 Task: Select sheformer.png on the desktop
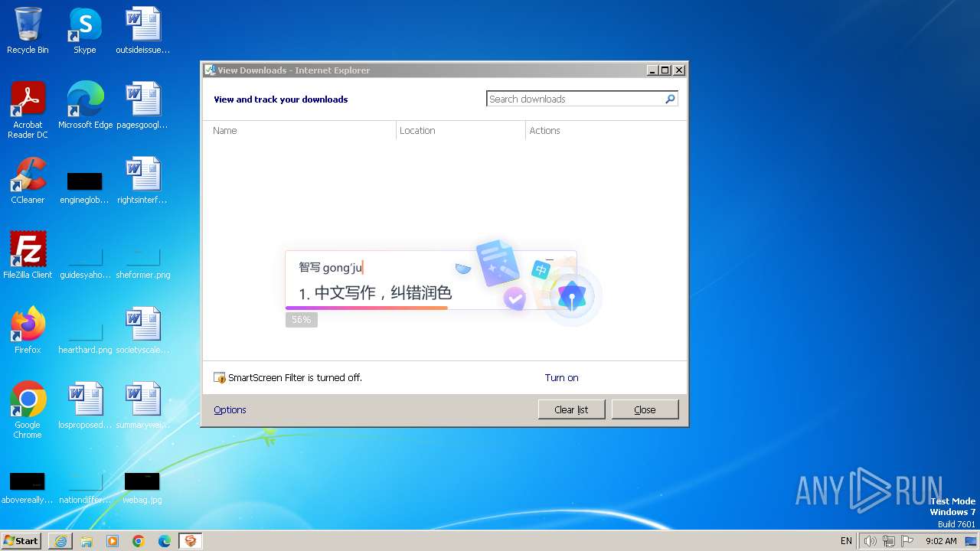tap(142, 262)
